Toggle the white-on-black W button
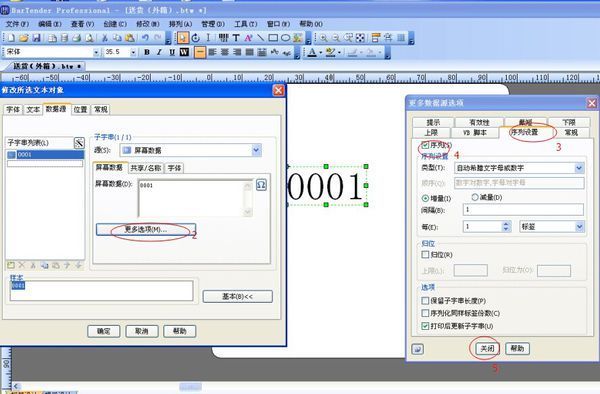Viewport: 600px width, 394px height. [184, 52]
